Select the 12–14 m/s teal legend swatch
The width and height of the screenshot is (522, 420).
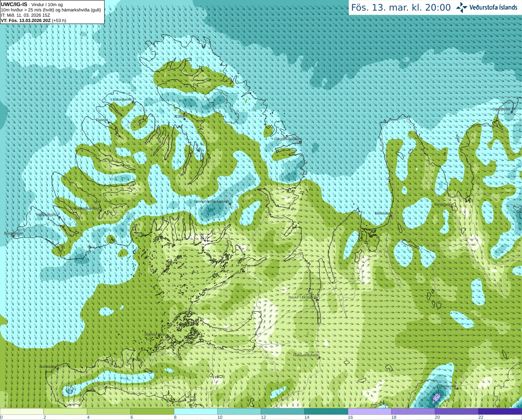(283, 411)
